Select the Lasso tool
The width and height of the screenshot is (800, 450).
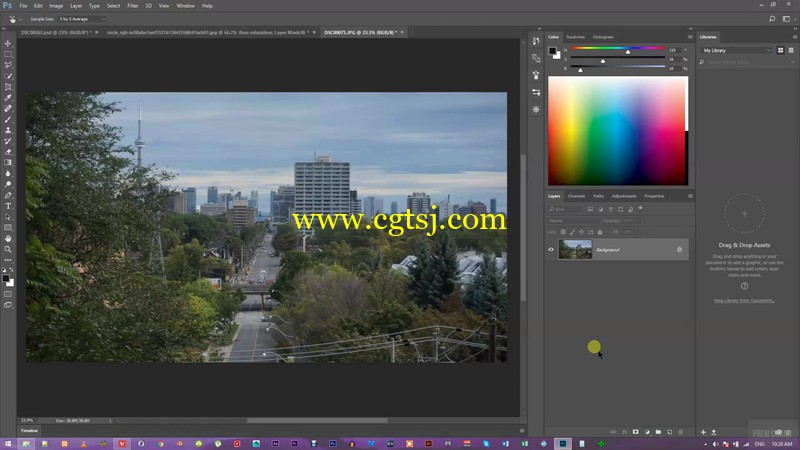click(8, 65)
